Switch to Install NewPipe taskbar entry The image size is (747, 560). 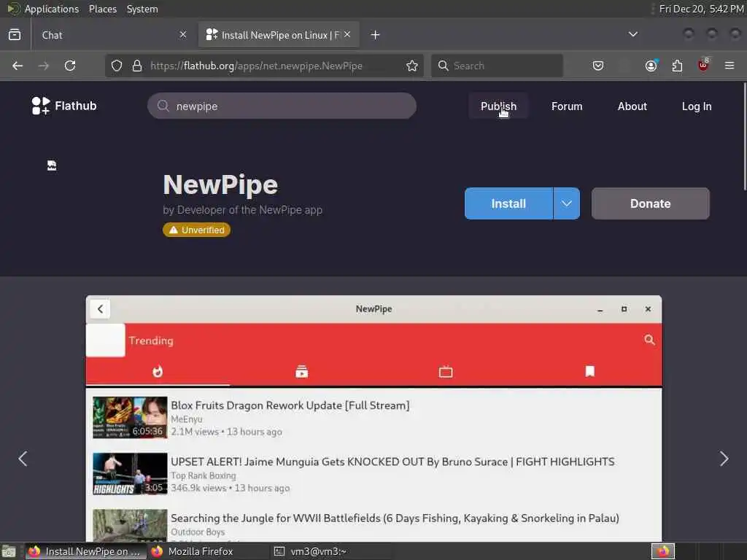(86, 551)
